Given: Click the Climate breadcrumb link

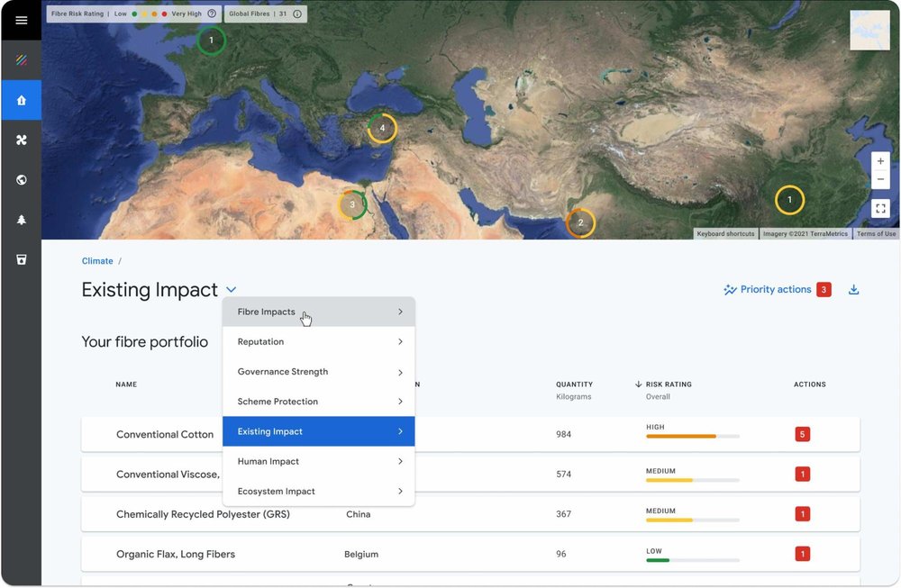Looking at the screenshot, I should [x=97, y=260].
